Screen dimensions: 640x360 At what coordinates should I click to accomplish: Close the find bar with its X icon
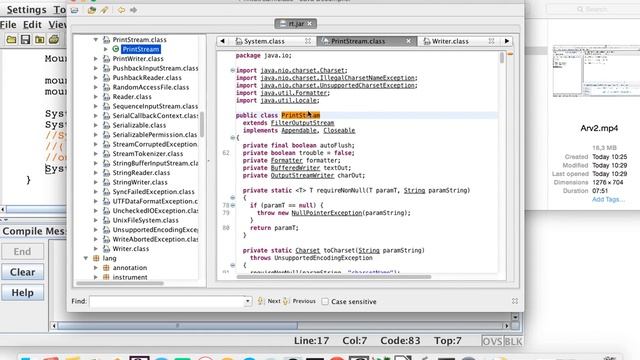[x=515, y=301]
